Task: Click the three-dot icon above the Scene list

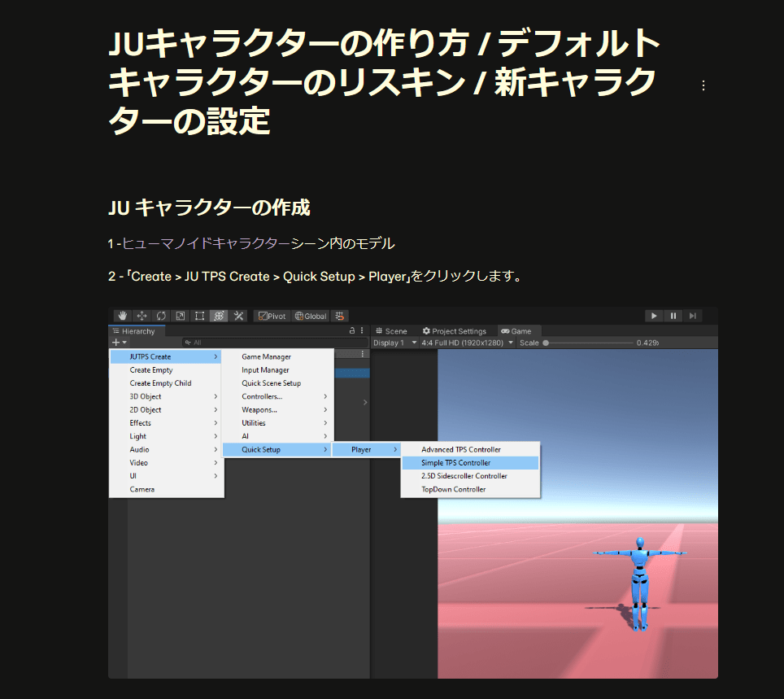Action: [x=363, y=354]
